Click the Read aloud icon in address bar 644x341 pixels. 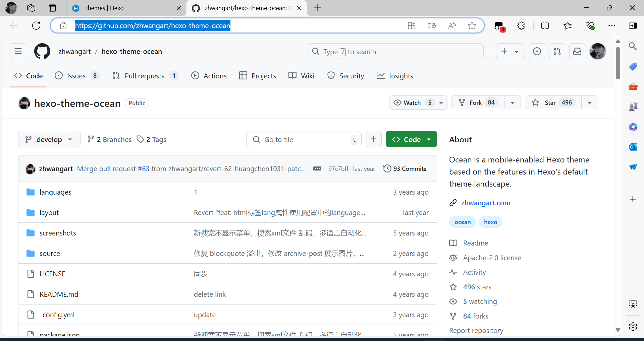(x=452, y=25)
